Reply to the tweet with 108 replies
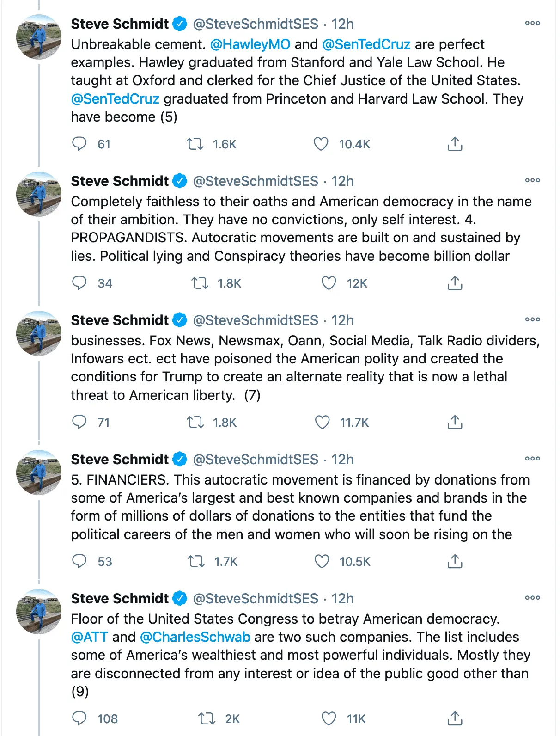Viewport: 560px width, 736px height. (x=79, y=719)
